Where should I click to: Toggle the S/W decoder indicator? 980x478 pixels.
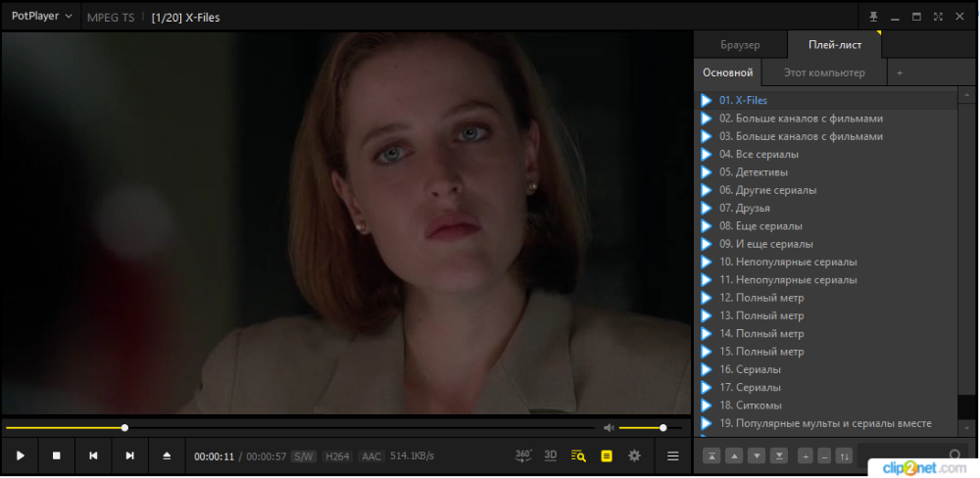(305, 456)
